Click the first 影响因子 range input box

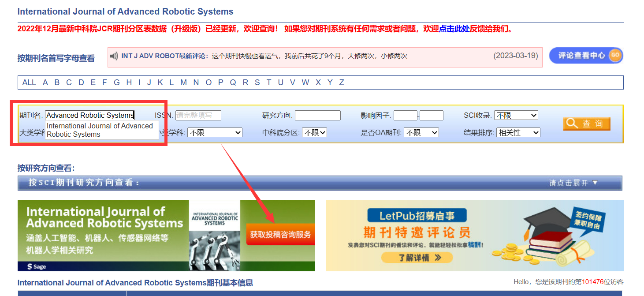405,115
